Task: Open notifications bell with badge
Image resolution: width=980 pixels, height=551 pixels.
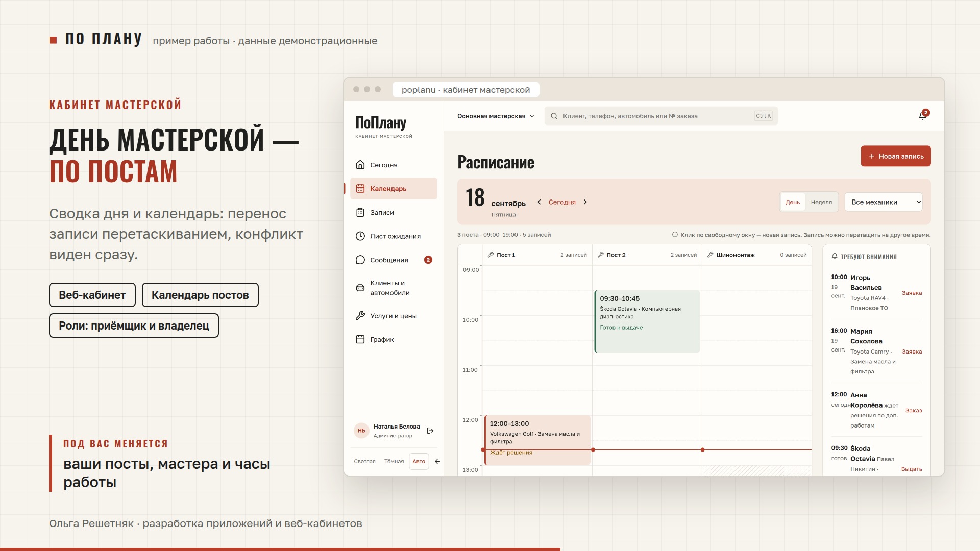Action: click(923, 115)
